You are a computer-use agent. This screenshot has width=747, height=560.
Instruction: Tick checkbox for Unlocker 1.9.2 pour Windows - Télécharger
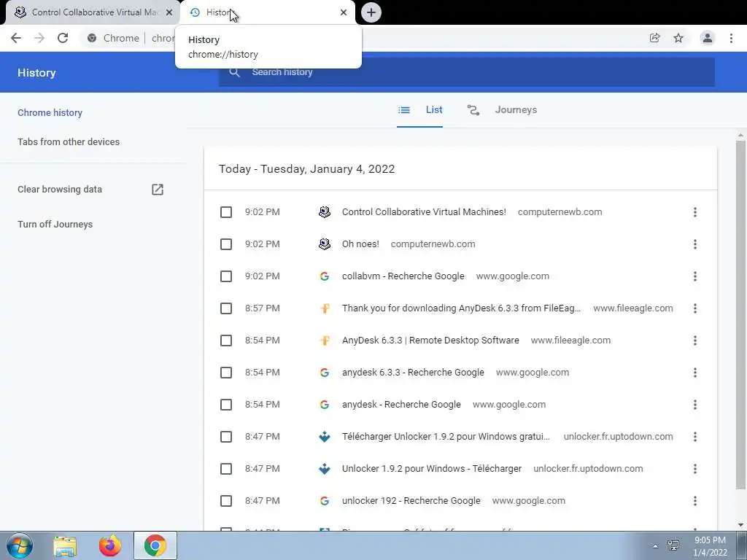226,469
